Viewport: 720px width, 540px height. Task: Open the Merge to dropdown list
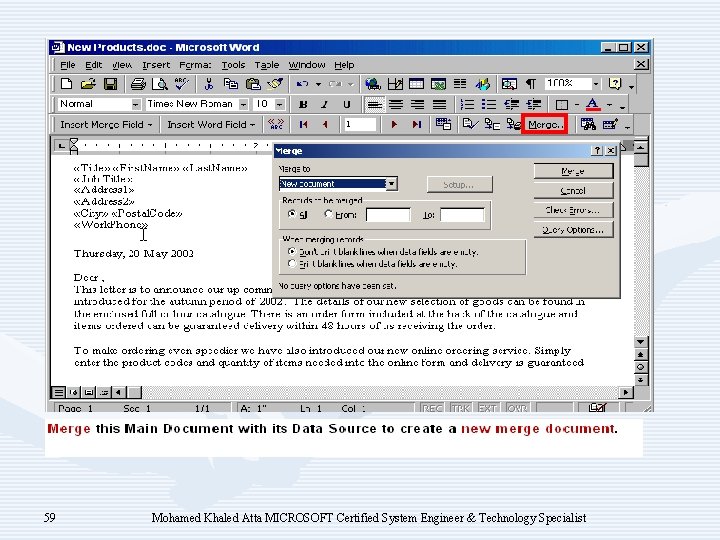tap(391, 184)
